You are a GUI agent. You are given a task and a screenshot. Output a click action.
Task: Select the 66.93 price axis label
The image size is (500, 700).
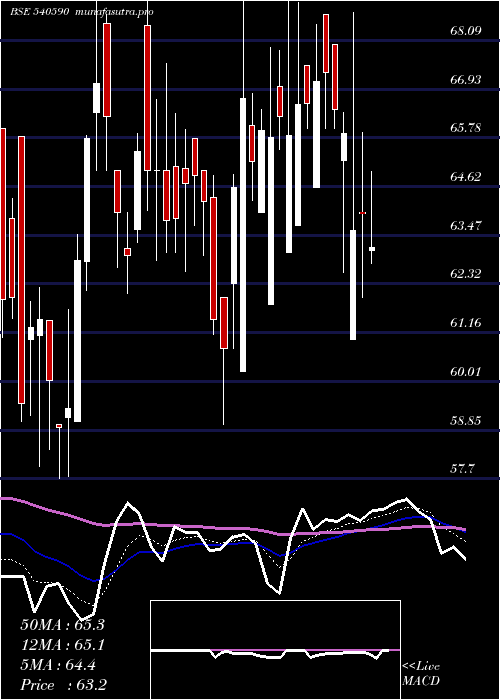[465, 79]
